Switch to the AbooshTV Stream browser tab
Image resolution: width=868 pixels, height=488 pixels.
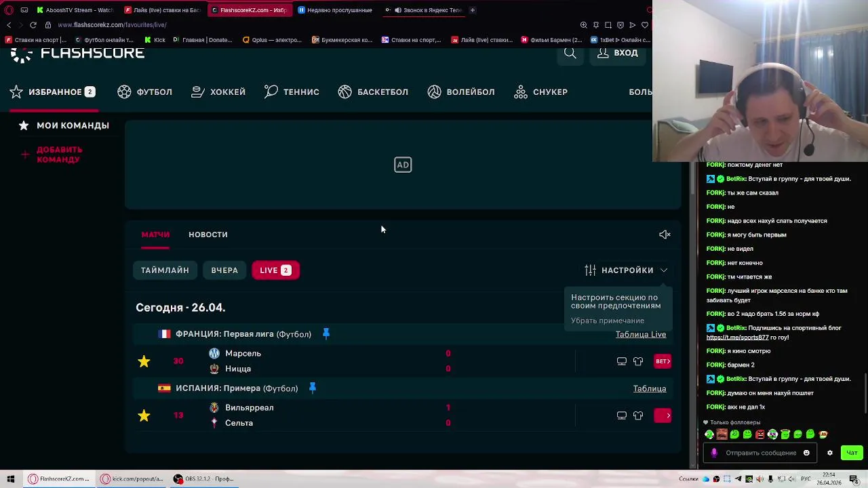75,10
